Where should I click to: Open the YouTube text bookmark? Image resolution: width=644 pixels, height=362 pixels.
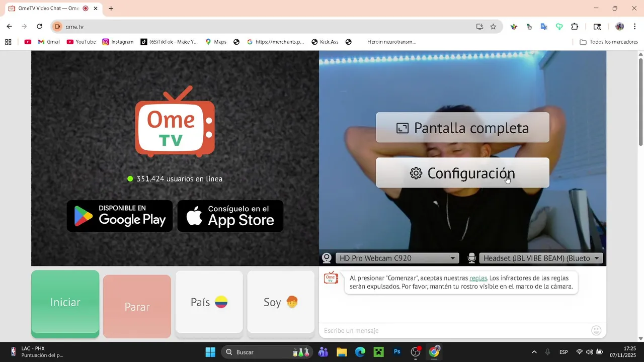click(x=81, y=42)
